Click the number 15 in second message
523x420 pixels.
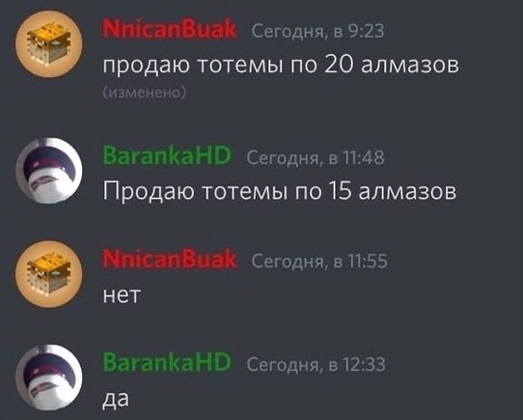pyautogui.click(x=340, y=190)
